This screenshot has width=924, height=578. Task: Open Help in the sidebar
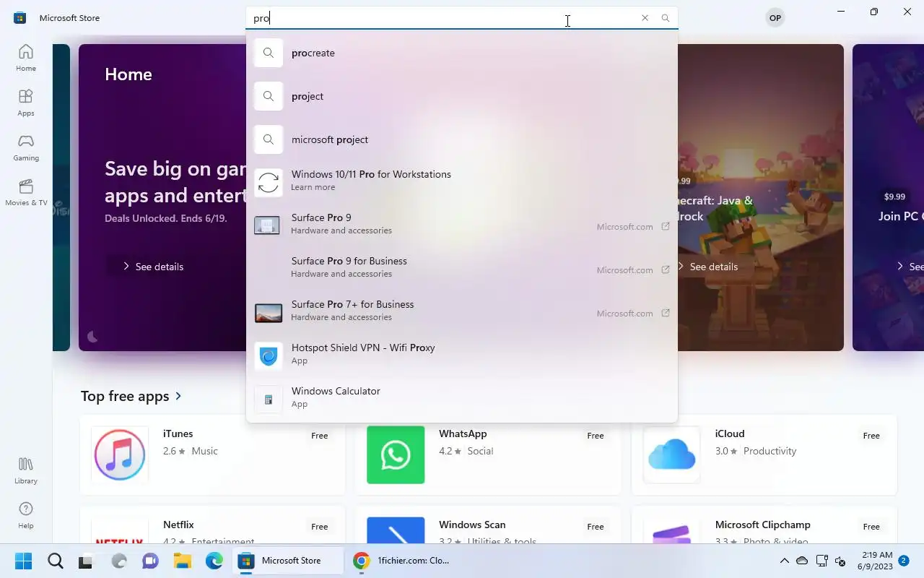[x=26, y=515]
